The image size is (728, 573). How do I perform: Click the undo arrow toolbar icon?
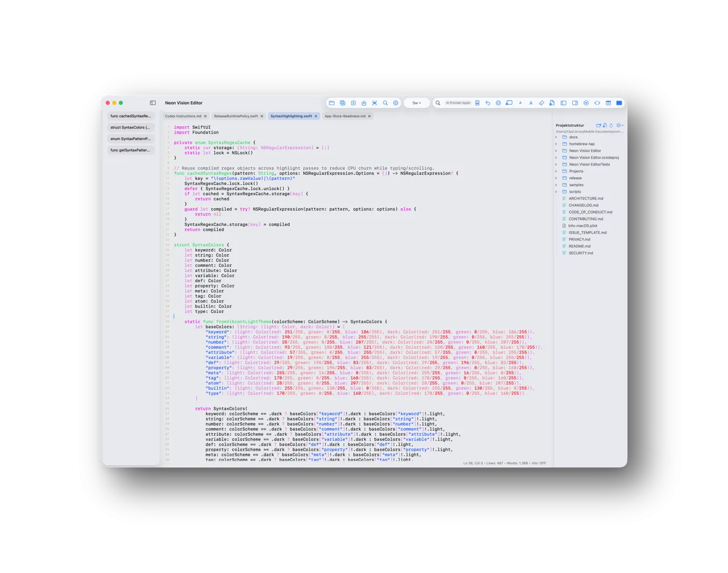[487, 103]
